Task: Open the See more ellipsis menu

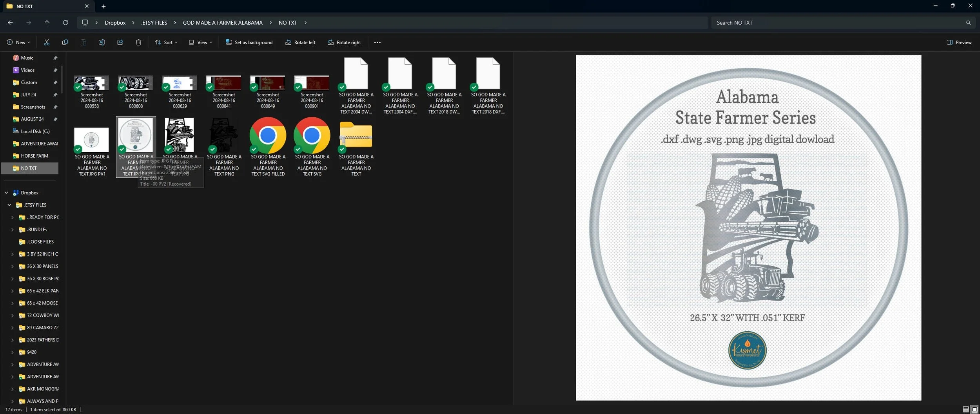Action: coord(377,42)
